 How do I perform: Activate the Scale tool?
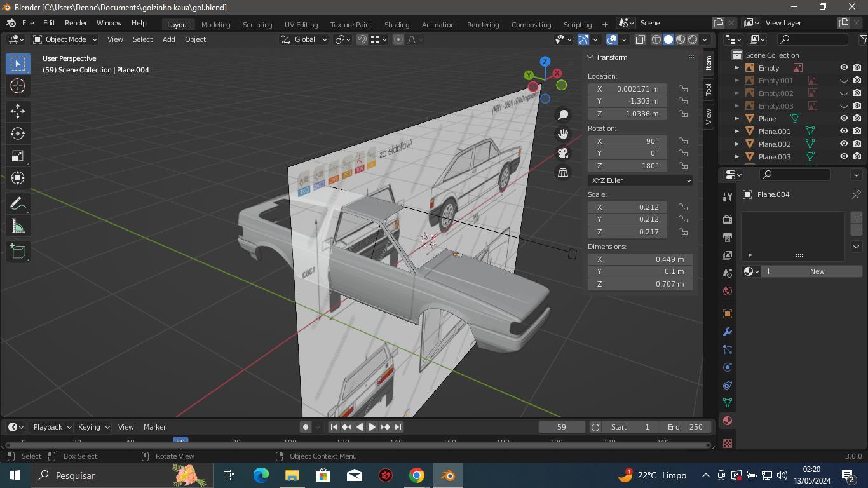pyautogui.click(x=18, y=156)
